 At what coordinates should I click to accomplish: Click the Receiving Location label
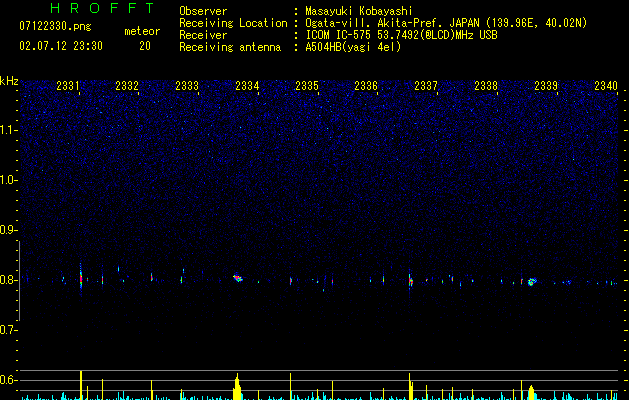(233, 23)
